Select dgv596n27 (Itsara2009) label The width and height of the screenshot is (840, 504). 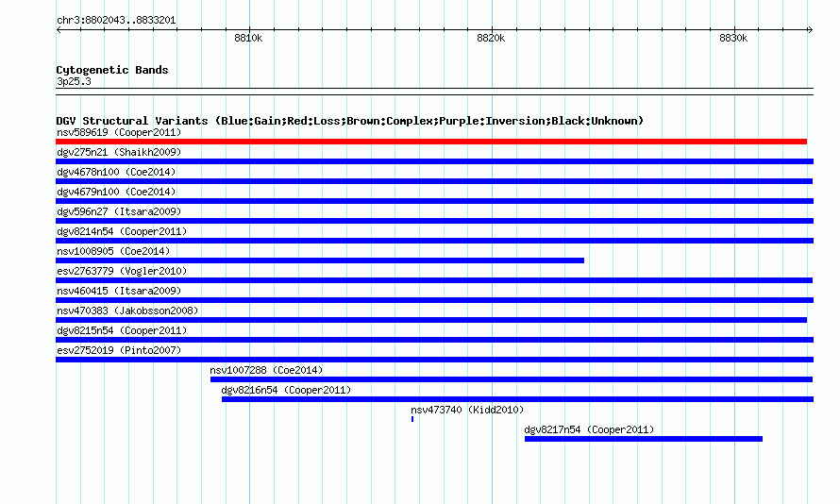[x=119, y=211]
